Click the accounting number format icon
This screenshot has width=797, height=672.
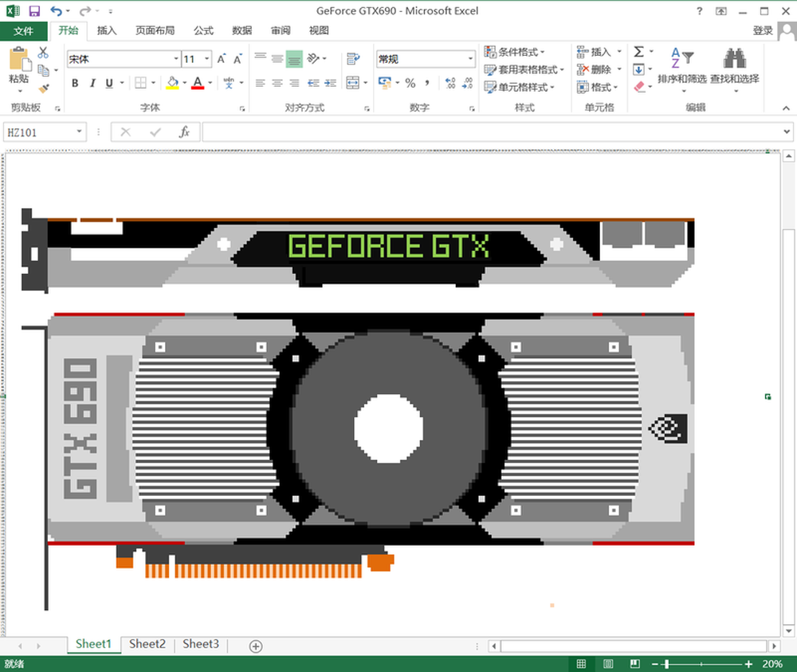coord(385,82)
